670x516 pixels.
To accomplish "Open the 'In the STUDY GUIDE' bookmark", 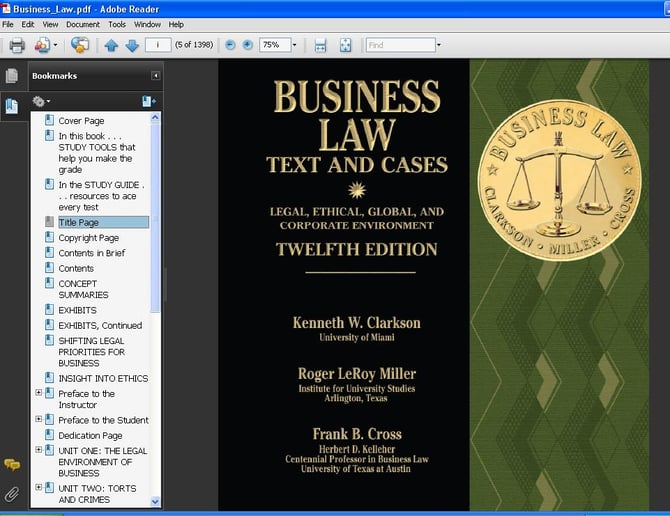I will (x=101, y=196).
